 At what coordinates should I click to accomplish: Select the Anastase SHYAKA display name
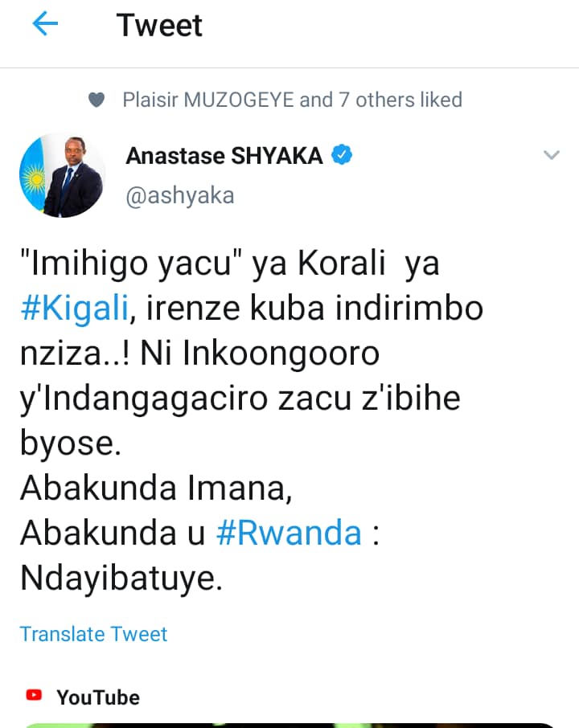224,156
